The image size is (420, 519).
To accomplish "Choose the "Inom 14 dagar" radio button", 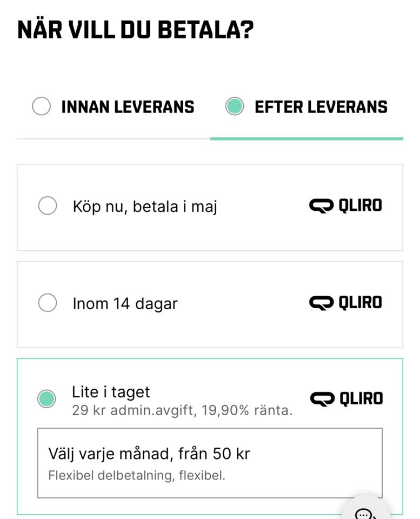I will click(x=48, y=303).
